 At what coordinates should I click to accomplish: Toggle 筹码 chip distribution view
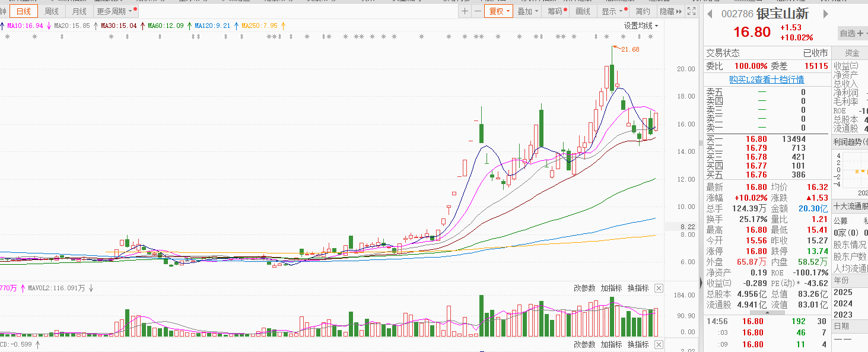557,11
